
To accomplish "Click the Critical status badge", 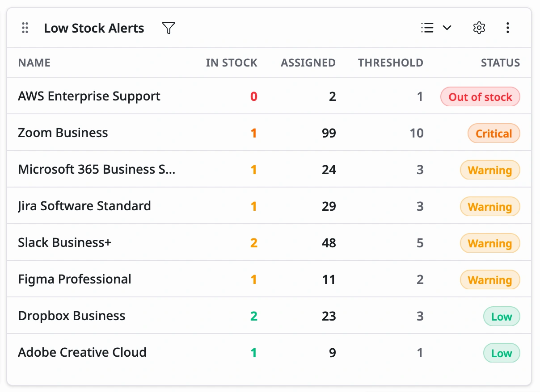I will 494,133.
